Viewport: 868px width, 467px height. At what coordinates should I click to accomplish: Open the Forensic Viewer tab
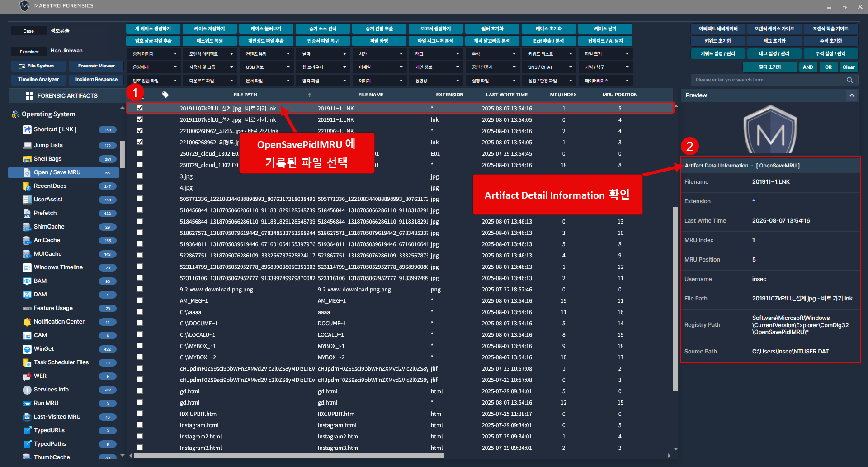96,66
